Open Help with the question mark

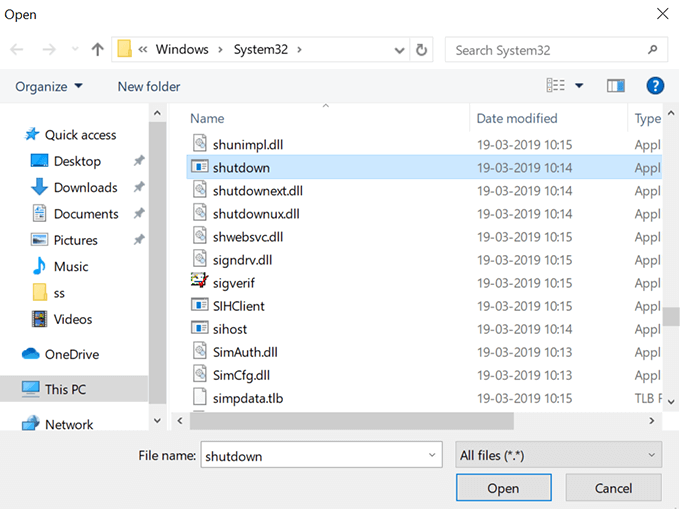click(655, 85)
